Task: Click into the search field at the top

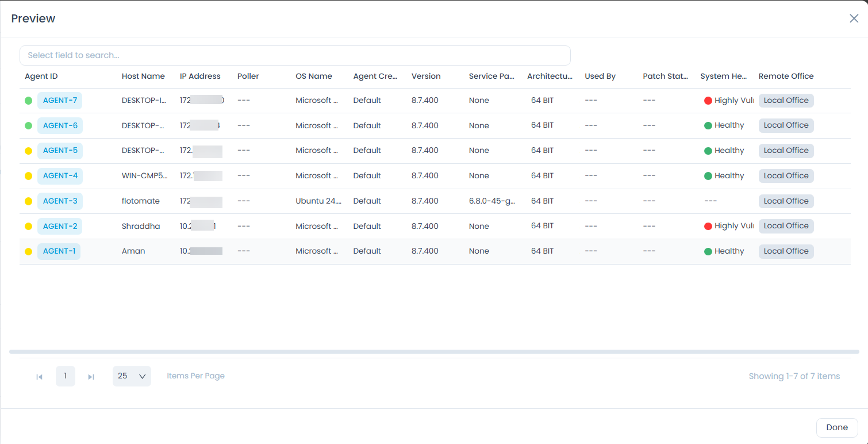Action: click(x=295, y=55)
